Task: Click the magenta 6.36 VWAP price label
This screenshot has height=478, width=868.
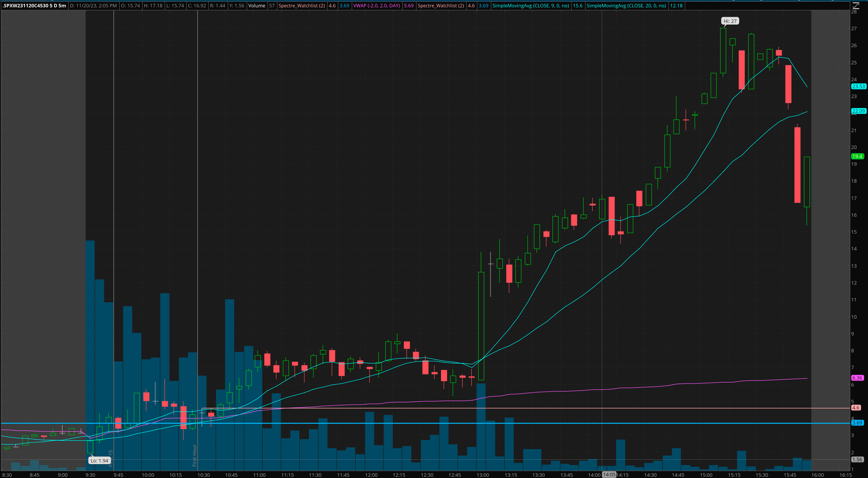Action: click(x=857, y=378)
